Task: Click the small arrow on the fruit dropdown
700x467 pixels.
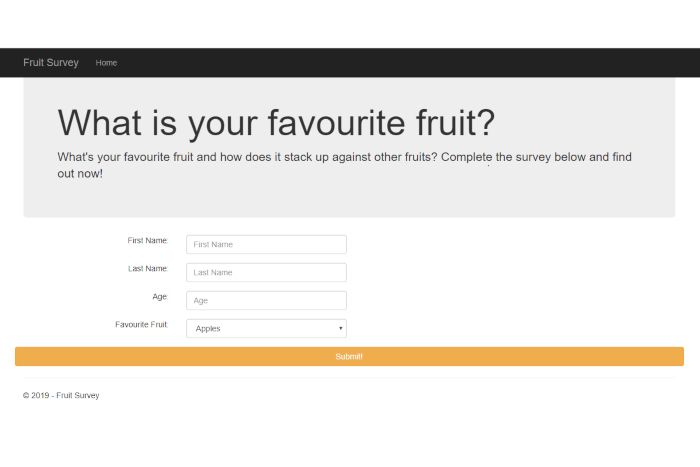Action: (x=341, y=329)
